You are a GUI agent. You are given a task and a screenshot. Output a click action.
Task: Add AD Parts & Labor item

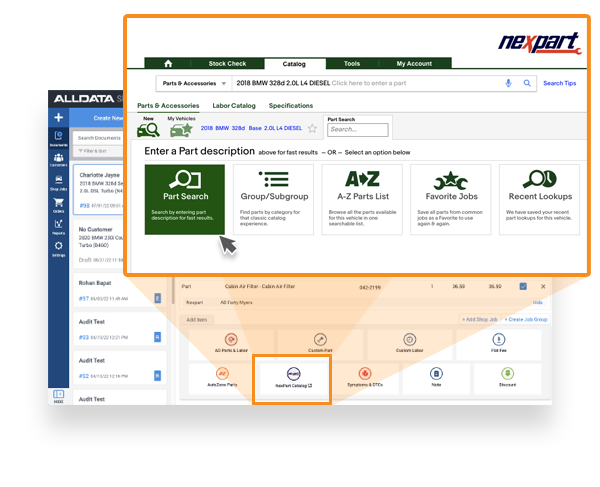[231, 343]
